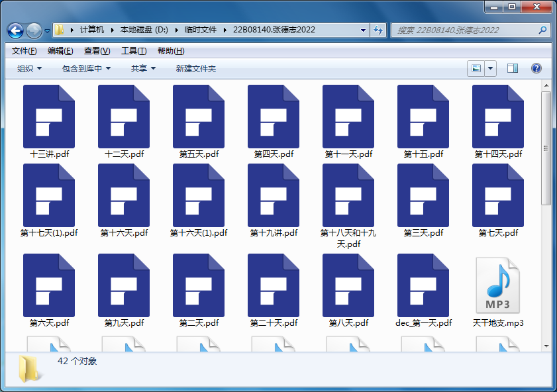Select the 第二十天.pdf file icon
Screen dimensions: 557x392
(274, 285)
